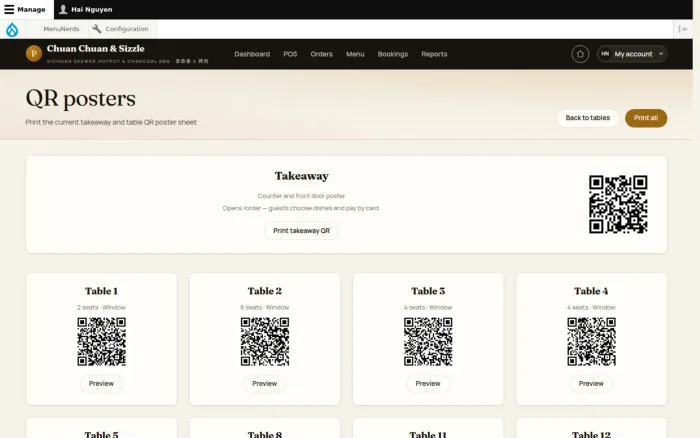This screenshot has height=438, width=700.
Task: Click the Table 12 card title
Action: click(x=592, y=434)
